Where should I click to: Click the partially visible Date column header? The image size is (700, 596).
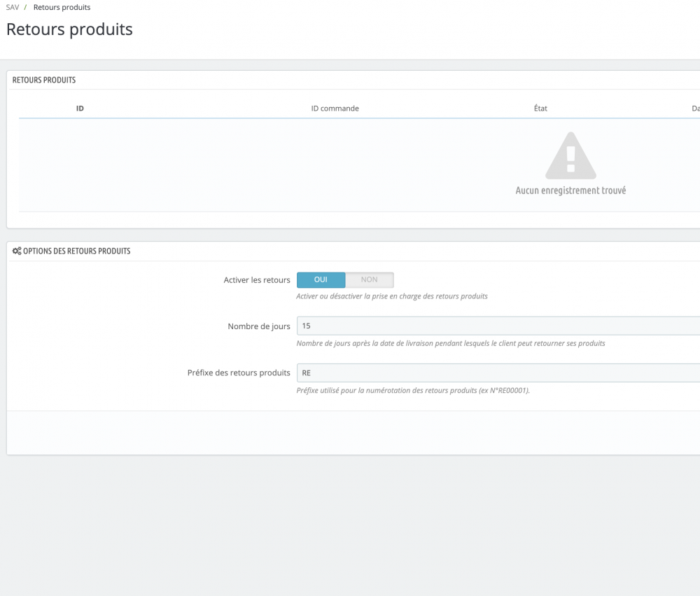[x=695, y=109]
